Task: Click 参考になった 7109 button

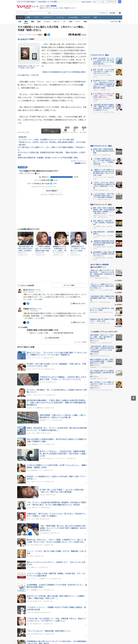Action: pos(78,323)
